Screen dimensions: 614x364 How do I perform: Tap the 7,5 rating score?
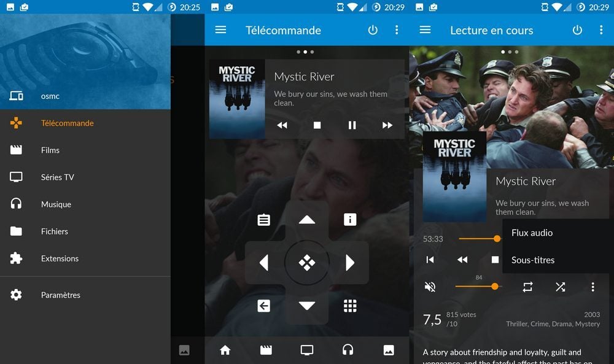pos(432,319)
